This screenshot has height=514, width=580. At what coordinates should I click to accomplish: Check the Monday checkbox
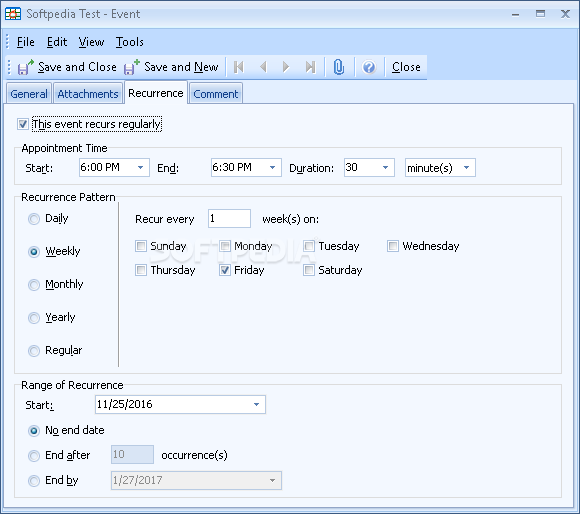tap(225, 246)
